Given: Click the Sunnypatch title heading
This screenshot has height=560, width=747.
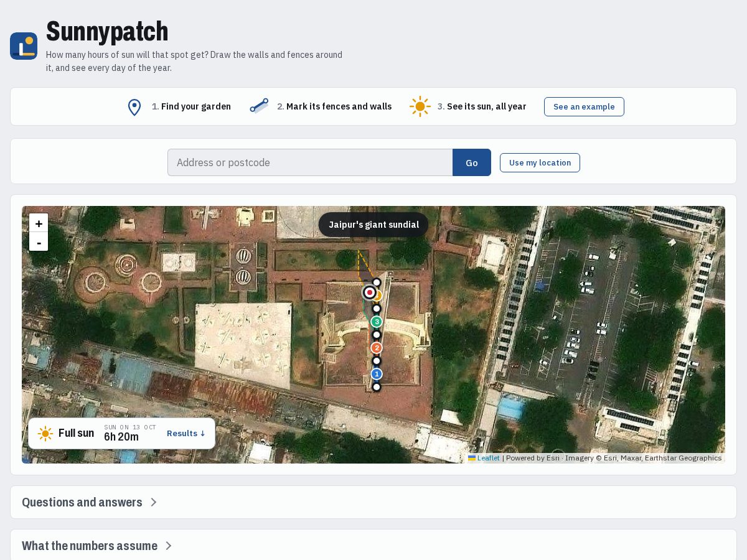Looking at the screenshot, I should pyautogui.click(x=107, y=31).
